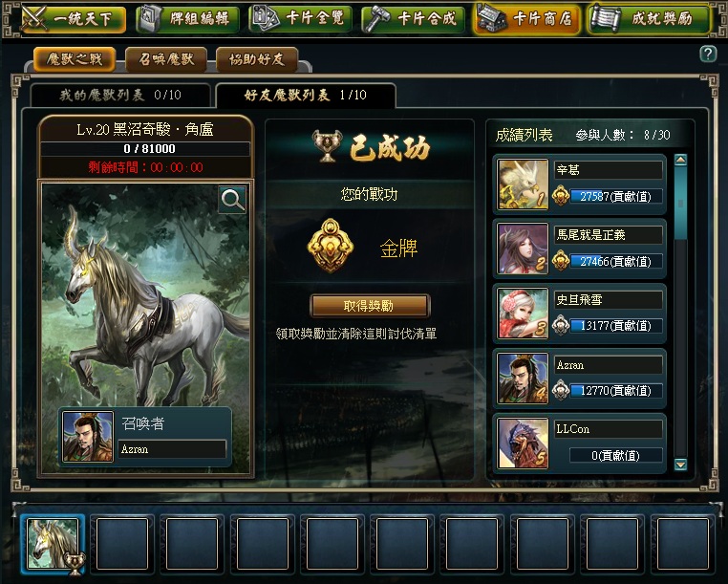The width and height of the screenshot is (728, 584).
Task: Open 卡片商店 from top menu
Action: click(527, 18)
